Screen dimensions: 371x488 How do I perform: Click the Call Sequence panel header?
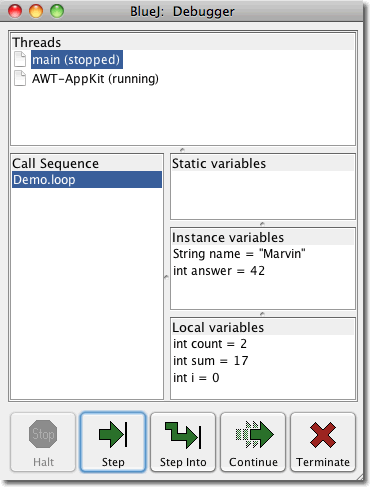click(87, 163)
